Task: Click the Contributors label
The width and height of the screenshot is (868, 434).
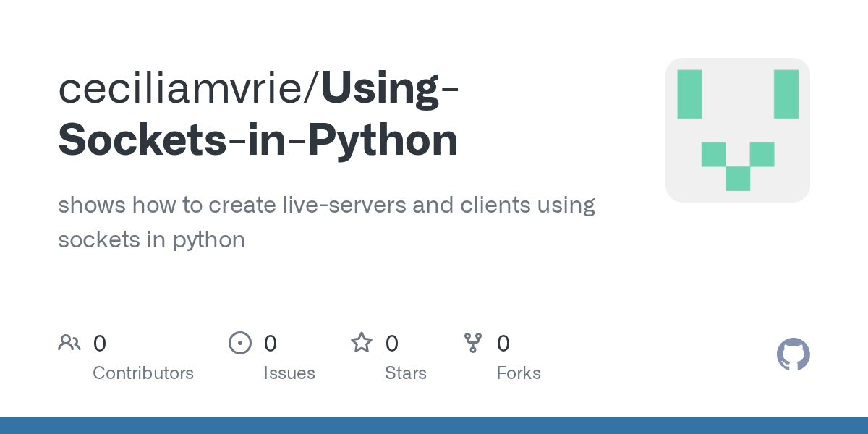Action: [143, 373]
